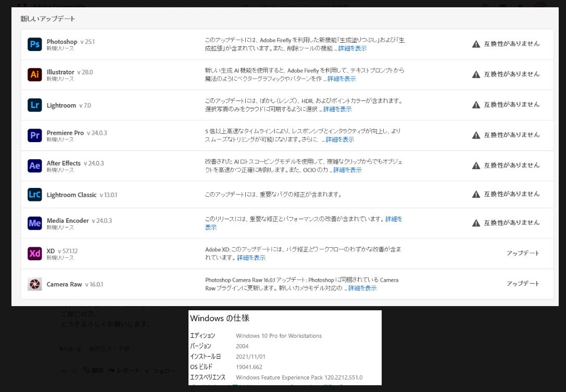Click the Media Encoder app name text
This screenshot has width=566, height=392.
tap(68, 220)
